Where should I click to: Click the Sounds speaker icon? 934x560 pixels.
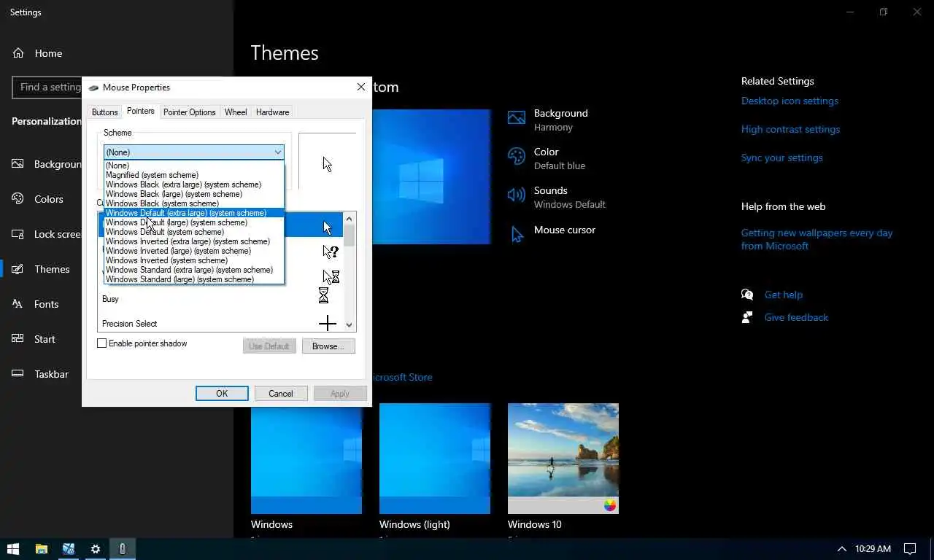coord(517,195)
